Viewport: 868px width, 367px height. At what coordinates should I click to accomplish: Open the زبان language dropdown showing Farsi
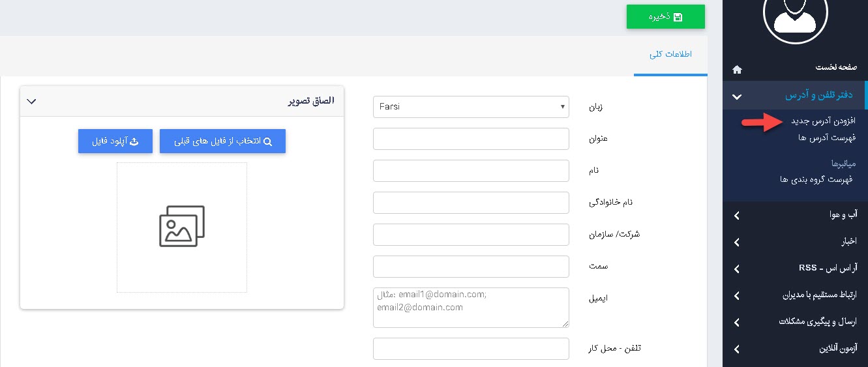click(471, 107)
